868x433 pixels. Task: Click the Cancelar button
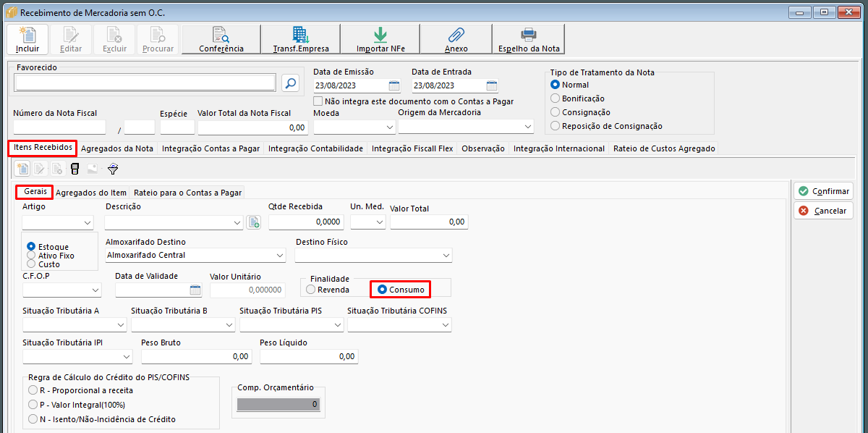823,211
